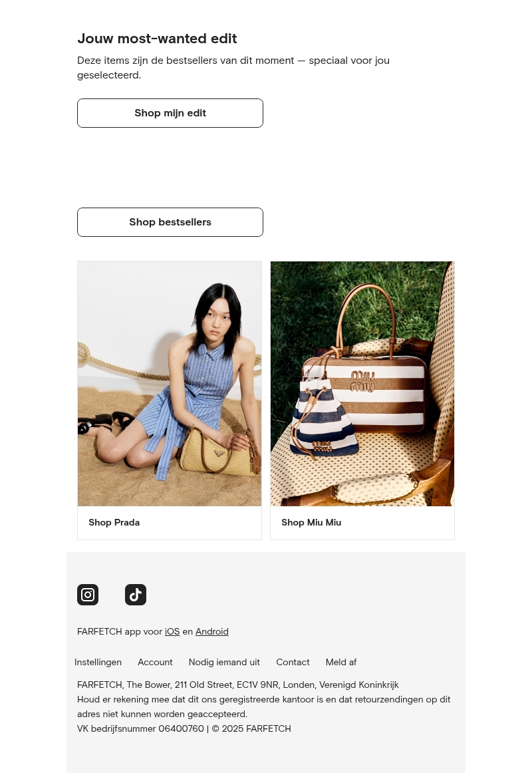532x773 pixels.
Task: Unsubscribe via the Meld af link
Action: tap(341, 662)
